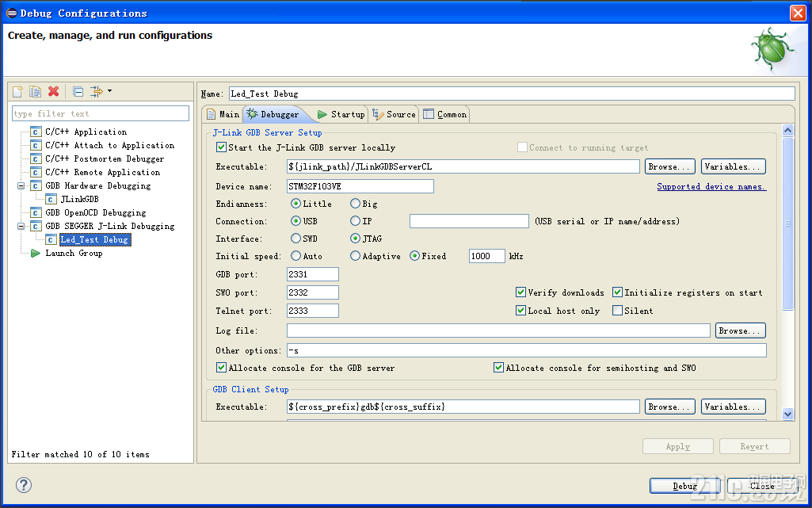Viewport: 812px width, 508px height.
Task: Click the Other options field
Action: click(526, 350)
